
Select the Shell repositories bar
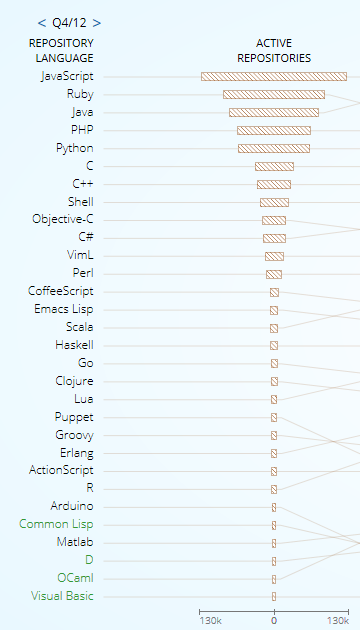click(274, 202)
